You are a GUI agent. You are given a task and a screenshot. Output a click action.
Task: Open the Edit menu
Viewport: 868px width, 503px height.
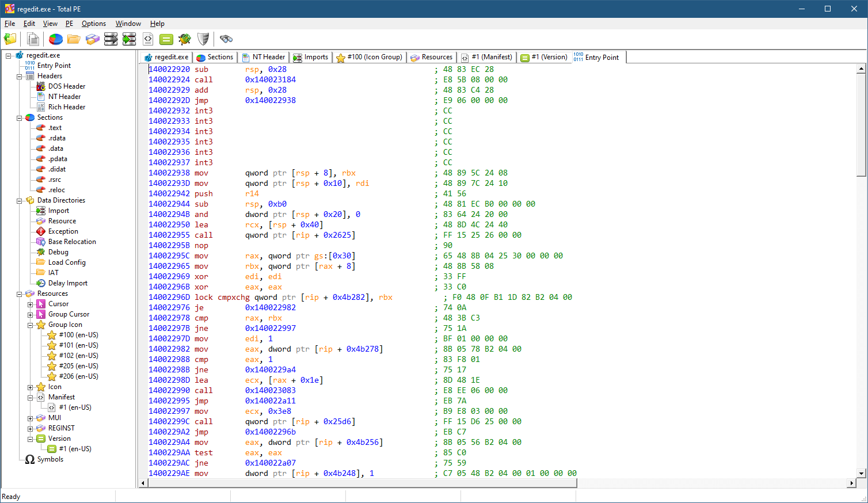(x=29, y=24)
